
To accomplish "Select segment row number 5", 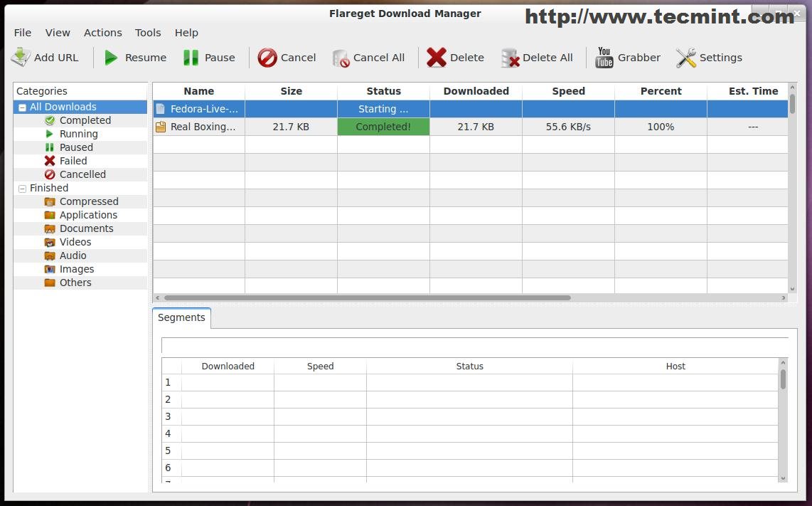I will click(x=168, y=450).
